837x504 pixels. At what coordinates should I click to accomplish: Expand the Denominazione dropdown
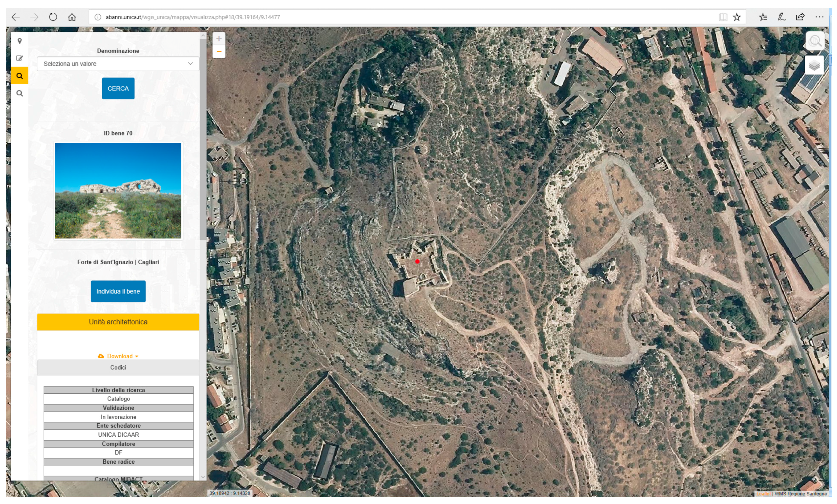(118, 64)
